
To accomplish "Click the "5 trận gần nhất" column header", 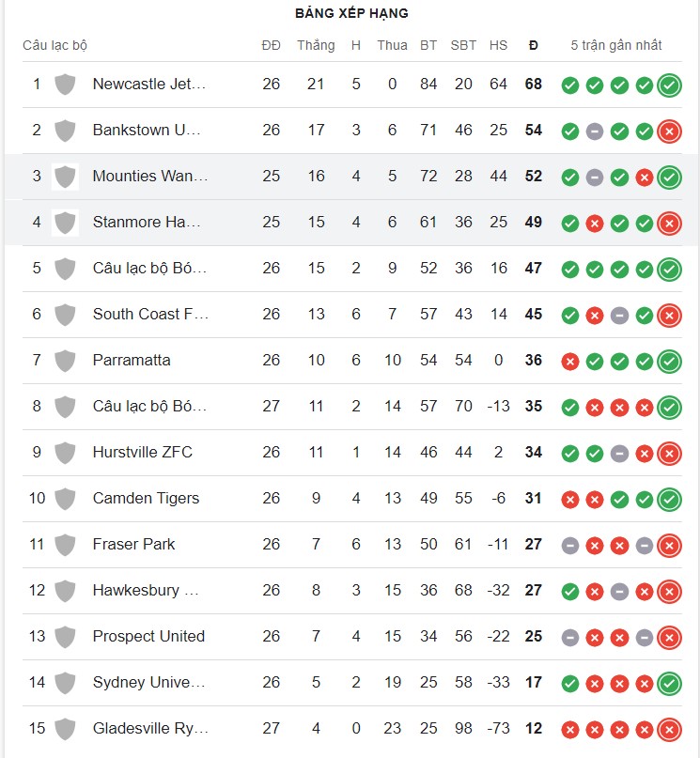I will pos(616,45).
